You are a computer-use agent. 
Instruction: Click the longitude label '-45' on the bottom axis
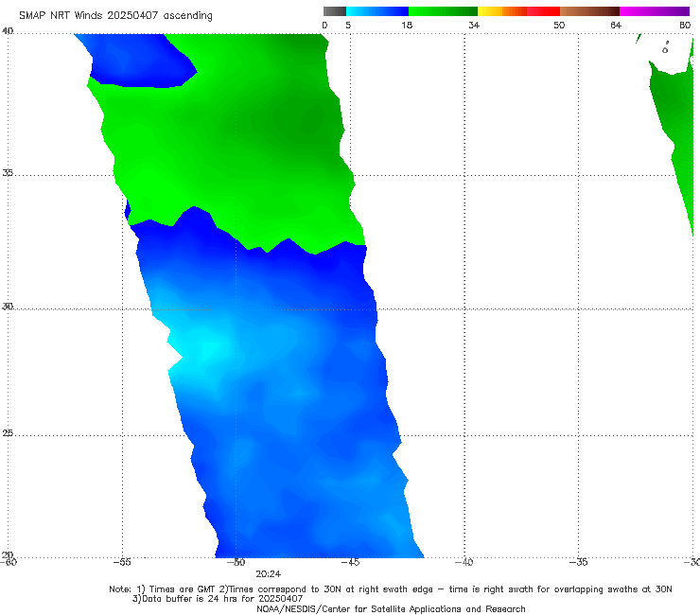point(350,562)
